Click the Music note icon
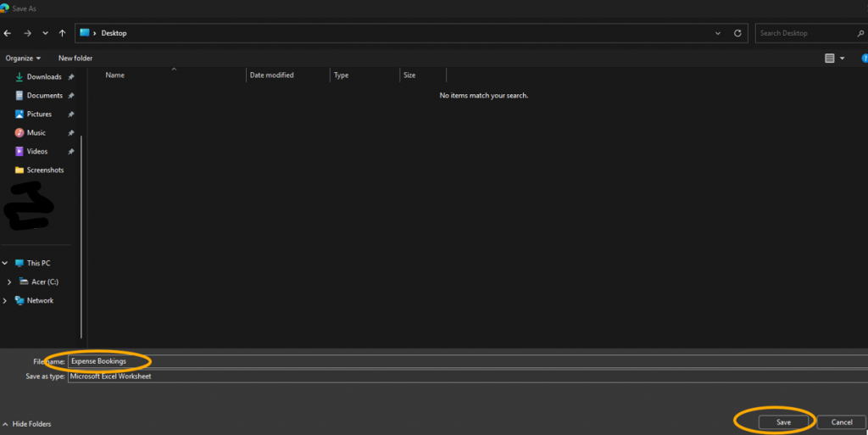Screen dimensions: 868x435 tap(19, 133)
